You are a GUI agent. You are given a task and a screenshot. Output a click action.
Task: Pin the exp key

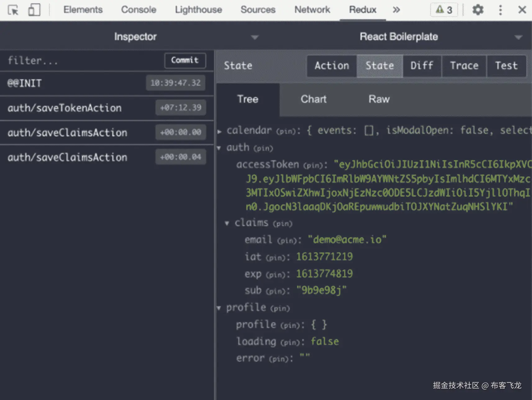point(275,275)
